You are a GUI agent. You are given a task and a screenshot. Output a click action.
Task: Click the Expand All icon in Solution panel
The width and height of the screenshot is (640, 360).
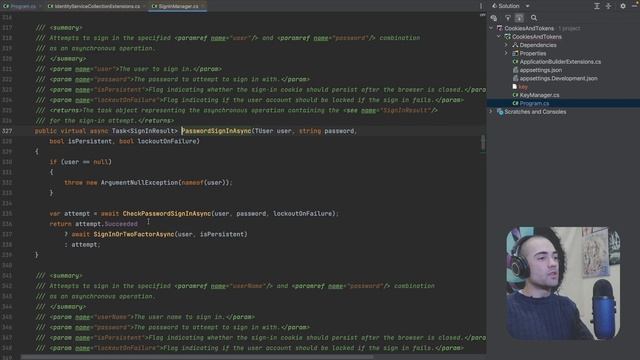597,6
